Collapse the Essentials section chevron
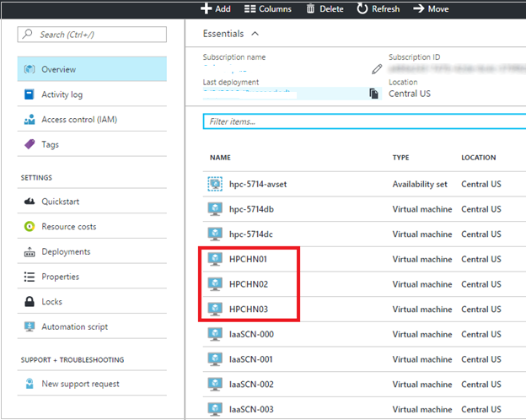This screenshot has width=526, height=420. pos(255,34)
